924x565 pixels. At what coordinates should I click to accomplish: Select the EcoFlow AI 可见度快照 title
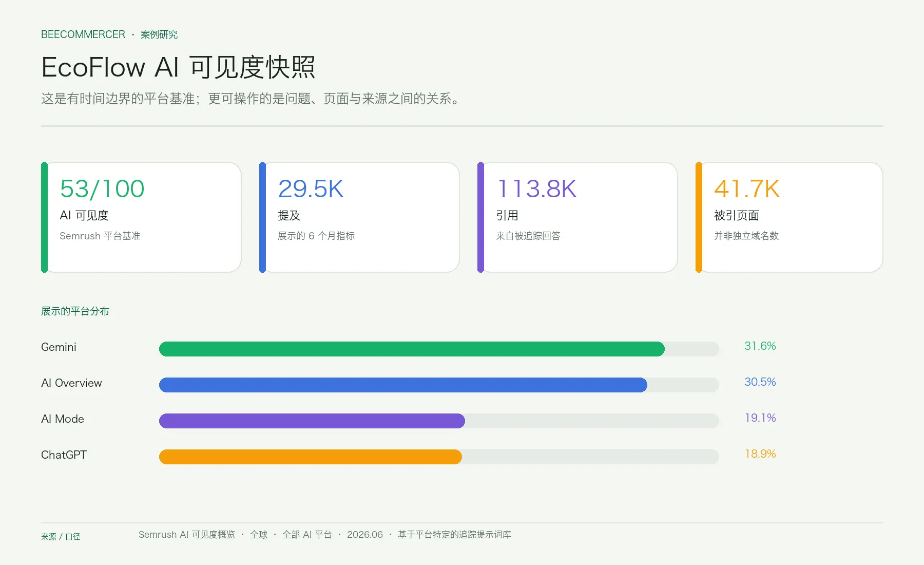(x=178, y=67)
